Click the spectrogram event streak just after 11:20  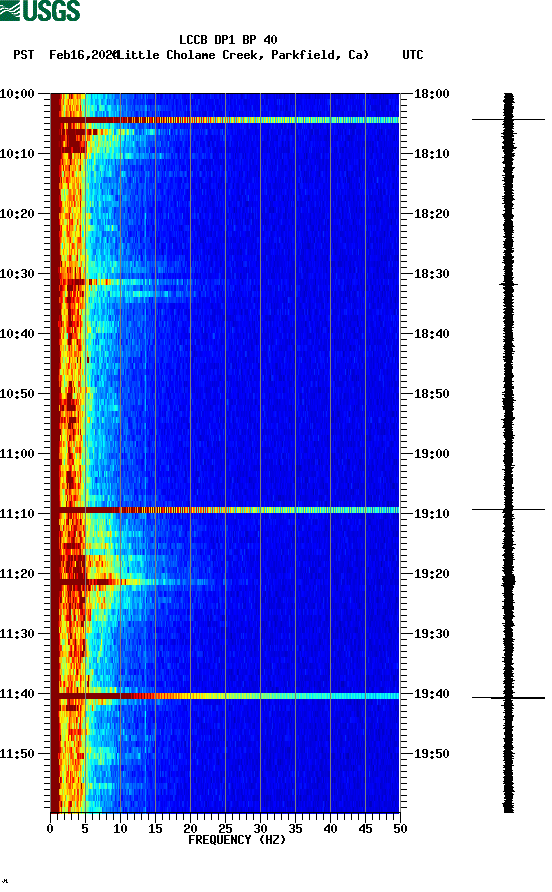coord(139,582)
